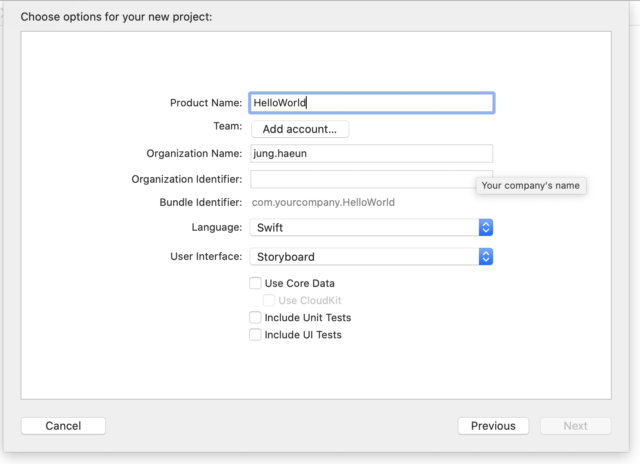Click the "Choose options for your new project" heading

click(116, 17)
